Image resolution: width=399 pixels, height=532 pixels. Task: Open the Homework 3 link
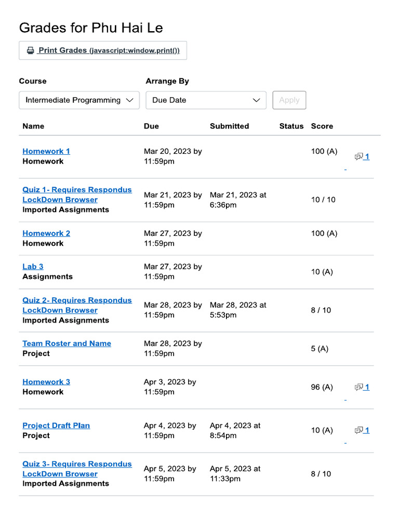coord(46,382)
